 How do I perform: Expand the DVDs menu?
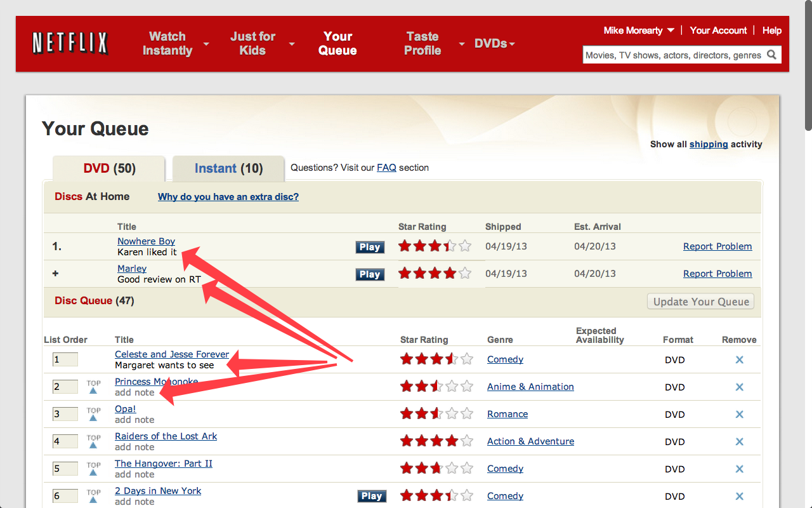pos(495,43)
